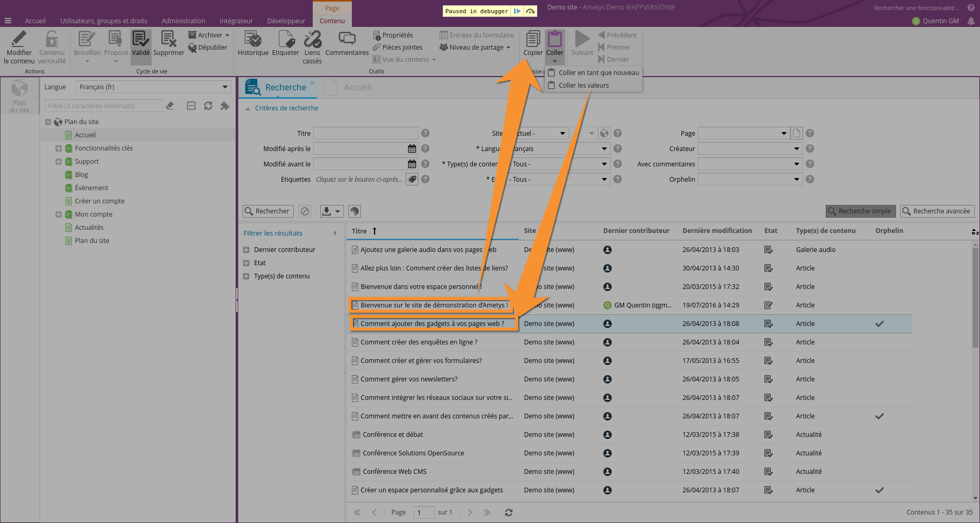
Task: Click the page picker icon beside Page field
Action: 797,133
